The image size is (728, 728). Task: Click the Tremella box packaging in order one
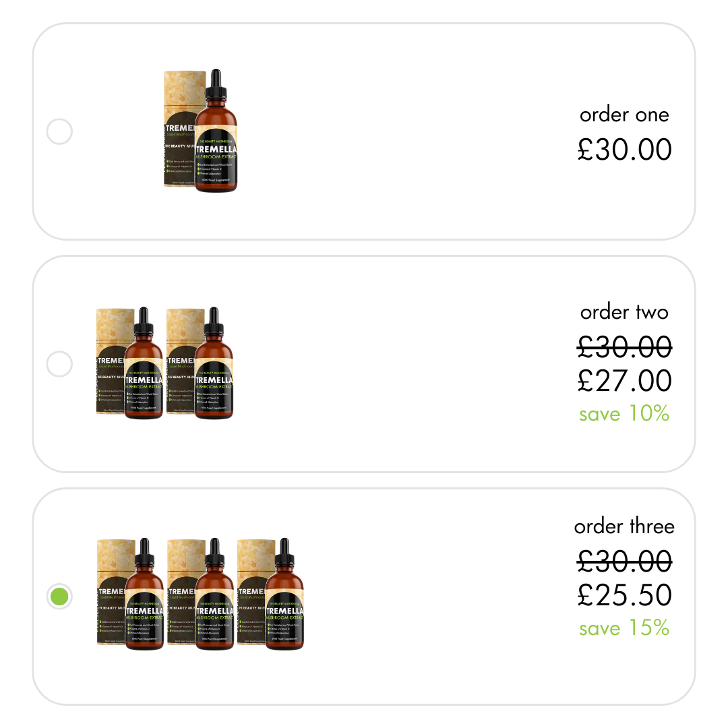(179, 128)
